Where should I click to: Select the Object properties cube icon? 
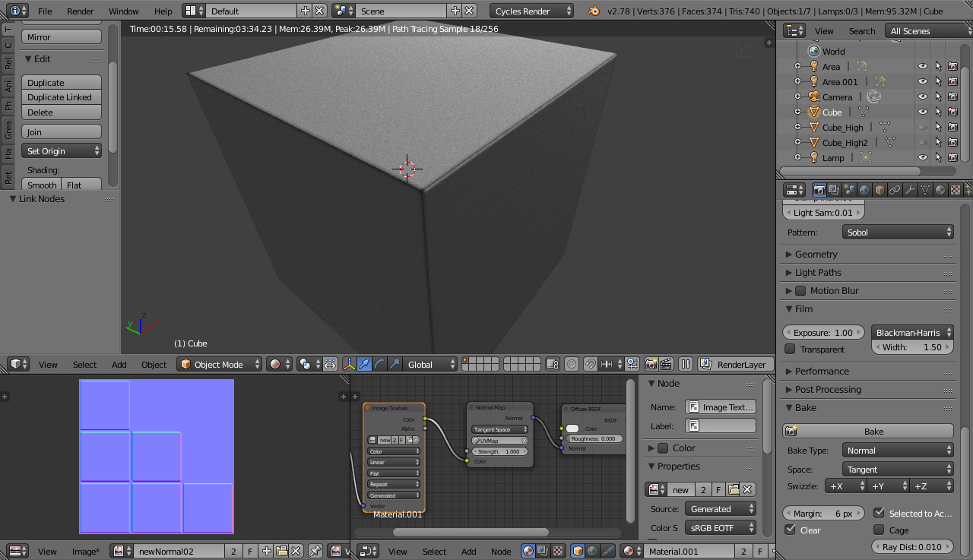point(879,190)
